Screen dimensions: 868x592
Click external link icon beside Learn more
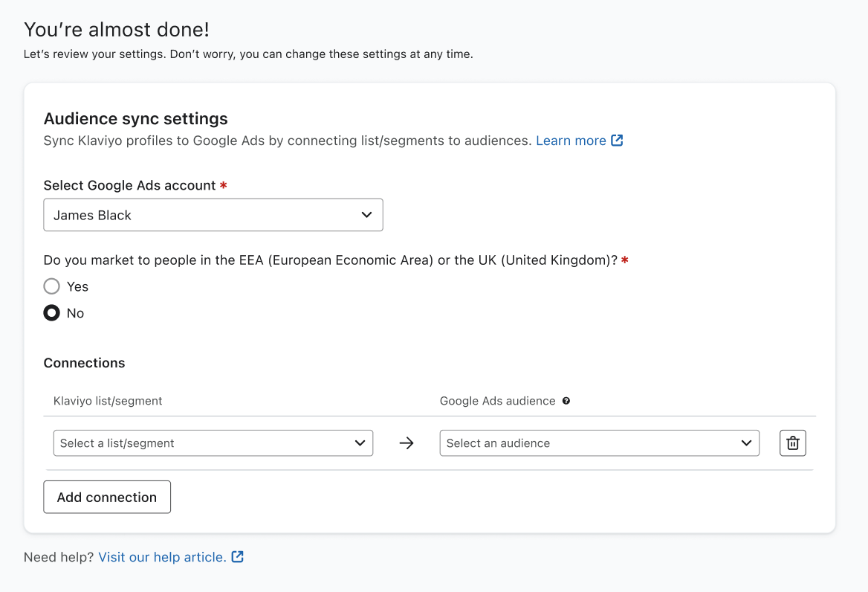[x=617, y=141]
